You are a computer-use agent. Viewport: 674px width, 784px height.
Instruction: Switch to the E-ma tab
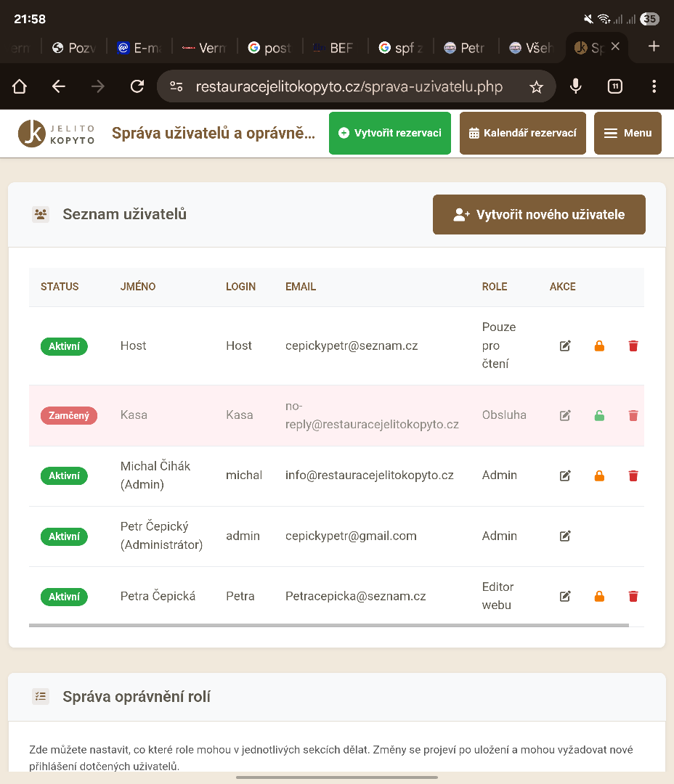tap(139, 47)
